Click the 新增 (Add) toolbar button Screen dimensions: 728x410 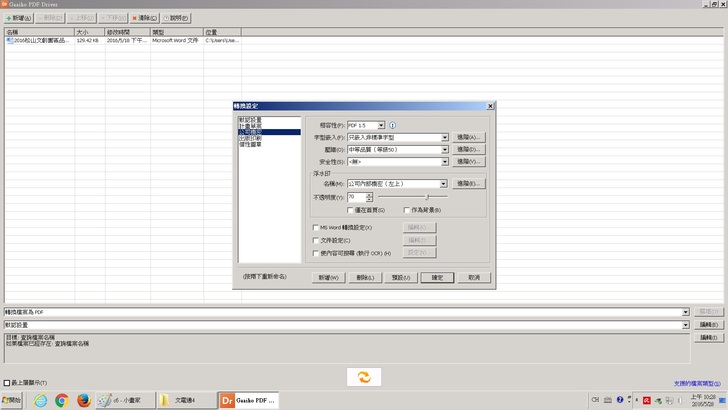17,18
